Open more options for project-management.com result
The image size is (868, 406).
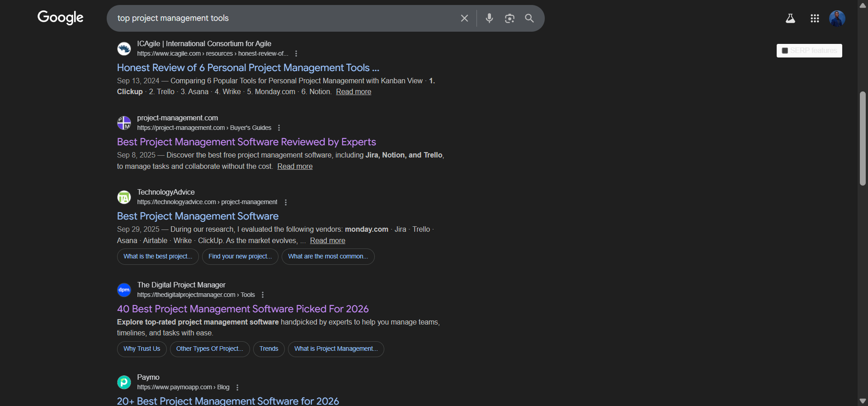pyautogui.click(x=279, y=128)
